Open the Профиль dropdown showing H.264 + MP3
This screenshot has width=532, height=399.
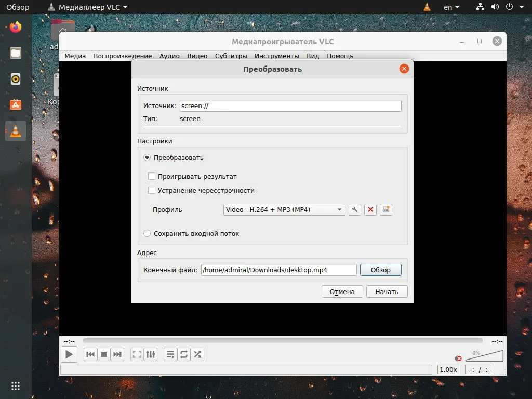pos(284,209)
